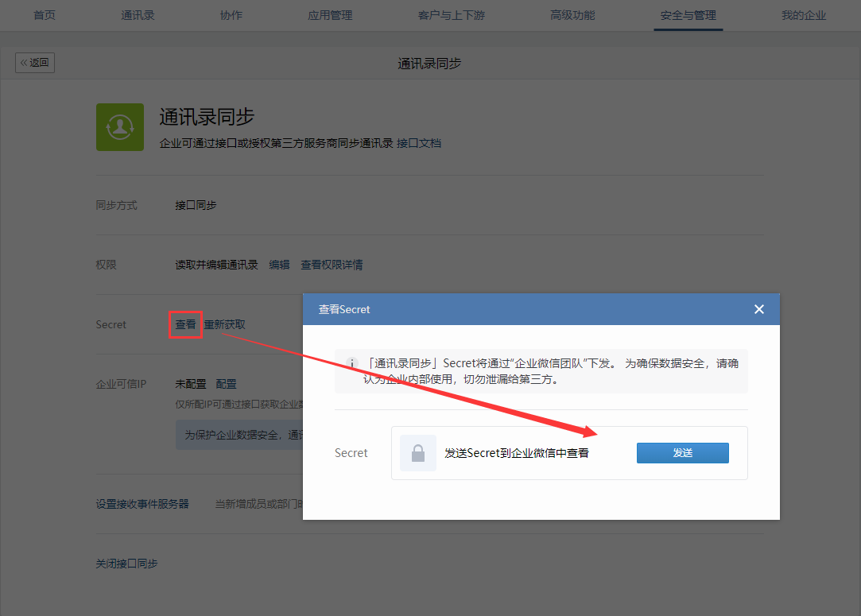The width and height of the screenshot is (861, 616).
Task: Click the green 通讯录同步 app icon
Action: [x=120, y=127]
